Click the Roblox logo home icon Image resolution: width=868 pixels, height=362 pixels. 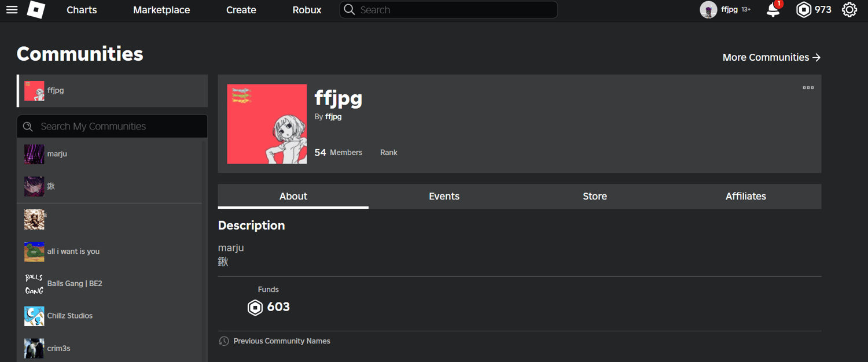point(36,10)
